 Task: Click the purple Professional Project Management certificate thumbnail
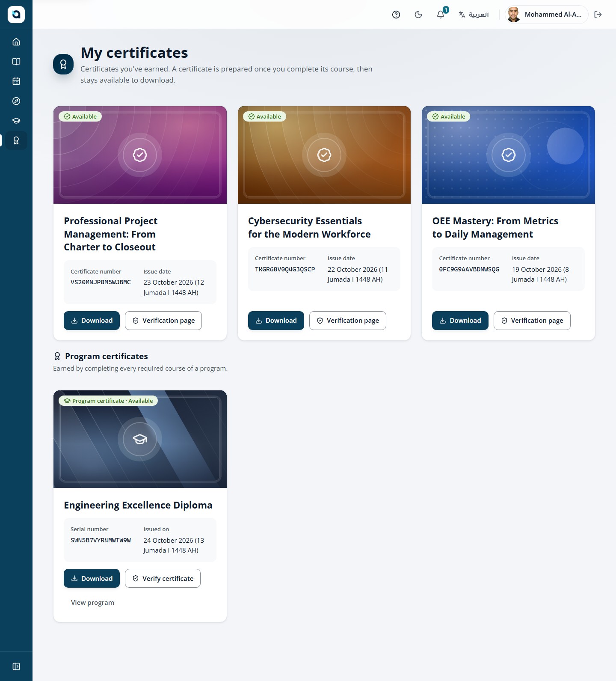coord(140,155)
